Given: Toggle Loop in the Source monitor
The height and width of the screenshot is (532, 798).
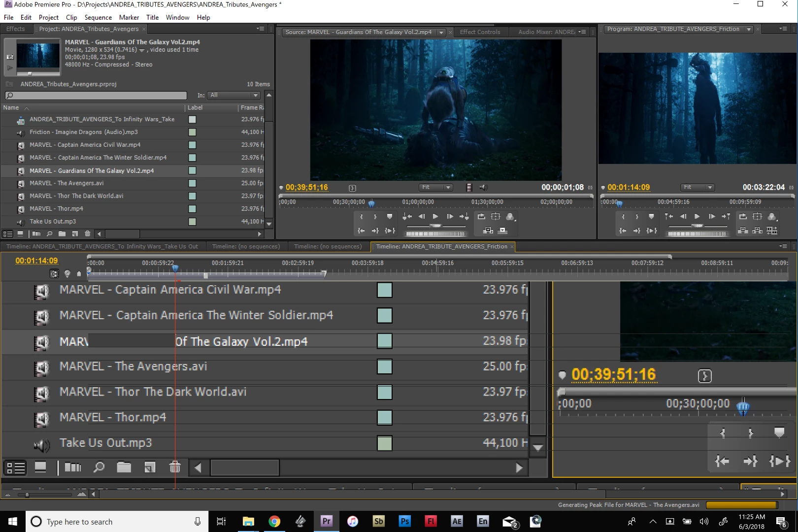Looking at the screenshot, I should 481,216.
